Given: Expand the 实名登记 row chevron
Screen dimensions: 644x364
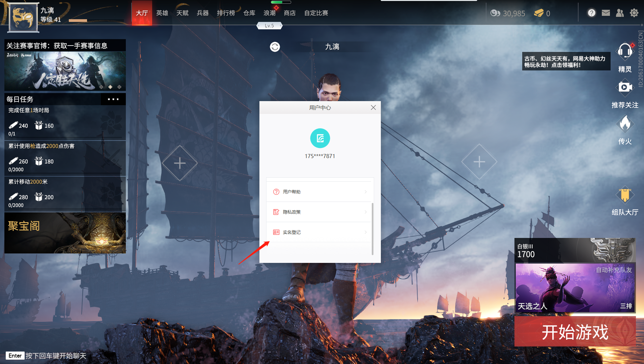Looking at the screenshot, I should click(x=366, y=232).
